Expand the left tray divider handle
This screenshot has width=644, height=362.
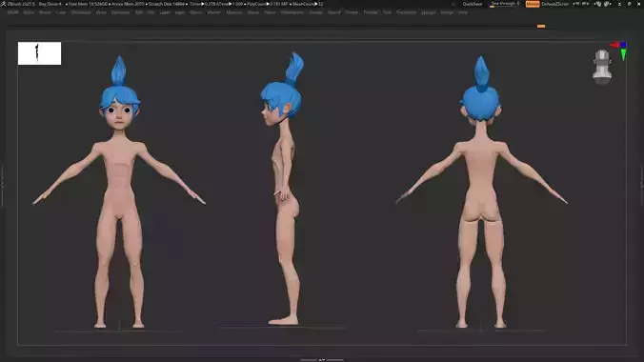(x=2, y=185)
